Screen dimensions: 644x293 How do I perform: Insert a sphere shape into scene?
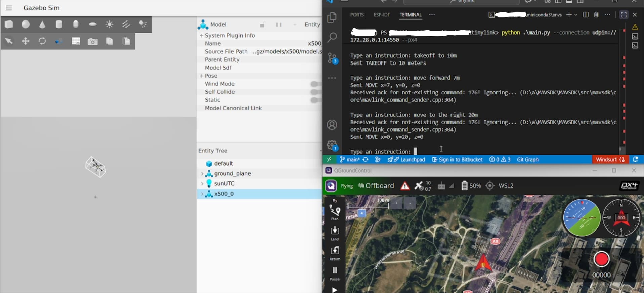point(26,24)
